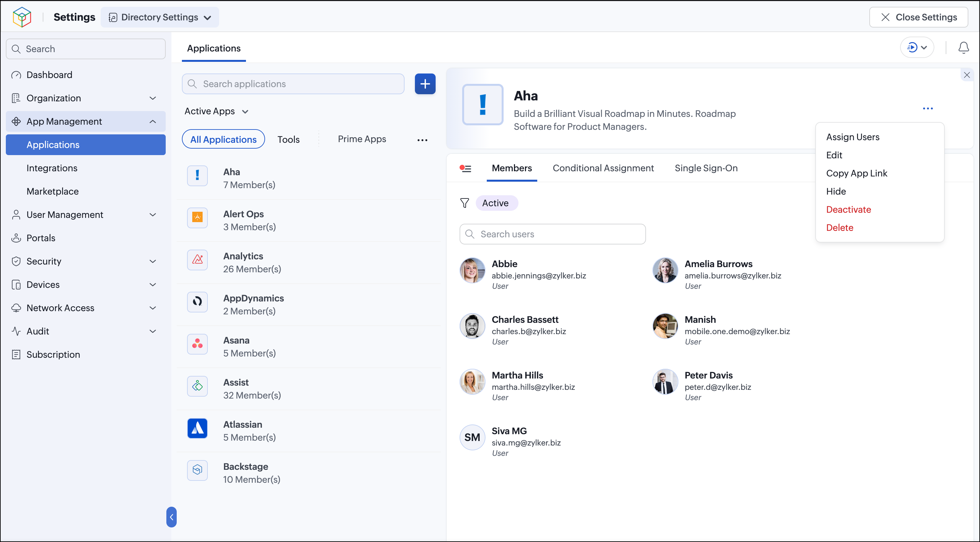Switch to the Tools category
The height and width of the screenshot is (542, 980).
point(288,139)
